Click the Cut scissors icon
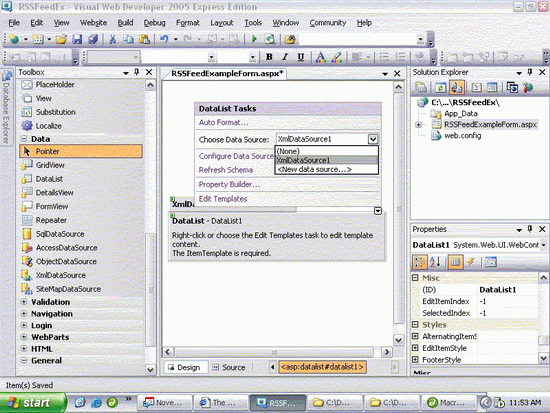550x413 pixels. pyautogui.click(x=113, y=39)
